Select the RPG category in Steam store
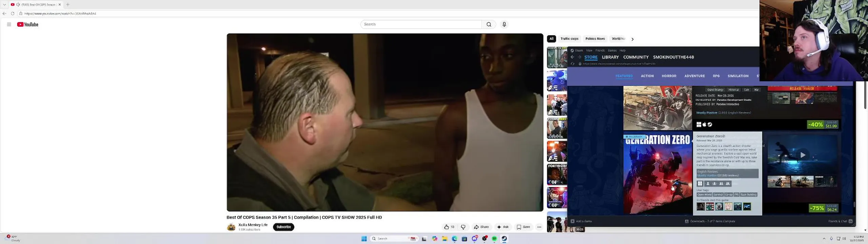 point(716,76)
